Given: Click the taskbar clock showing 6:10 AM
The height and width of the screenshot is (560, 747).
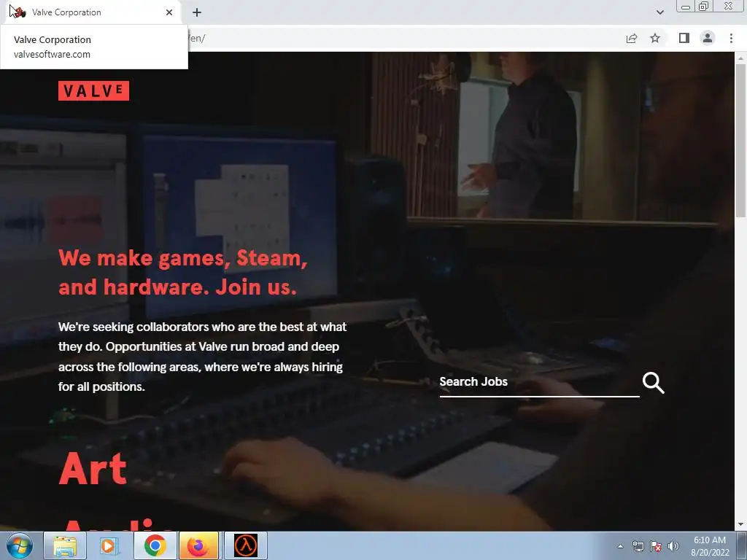Looking at the screenshot, I should (x=709, y=546).
